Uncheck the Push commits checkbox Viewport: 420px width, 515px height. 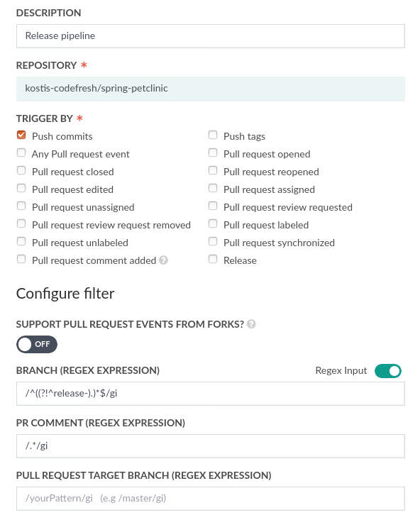coord(21,135)
